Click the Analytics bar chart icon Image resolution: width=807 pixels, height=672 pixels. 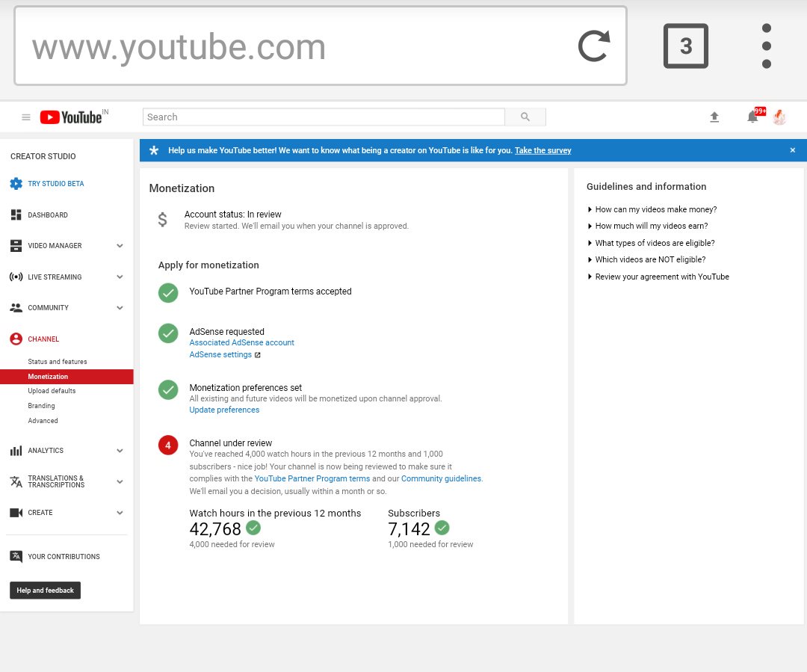16,451
